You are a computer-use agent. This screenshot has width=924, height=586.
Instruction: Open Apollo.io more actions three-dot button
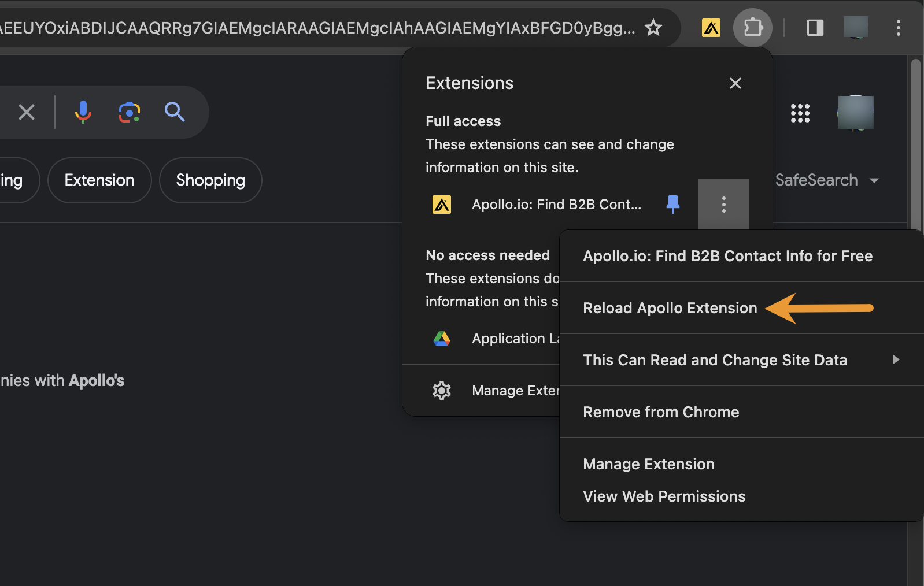(724, 204)
